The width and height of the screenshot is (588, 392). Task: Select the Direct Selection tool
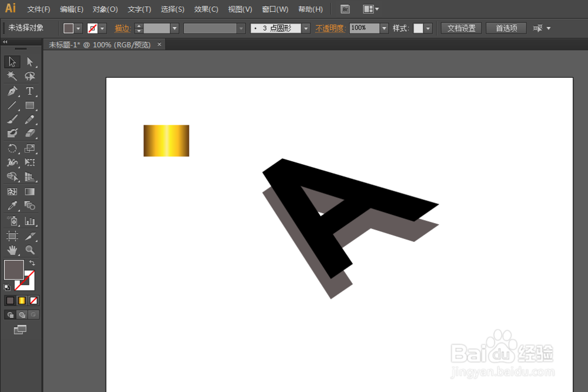[x=29, y=62]
